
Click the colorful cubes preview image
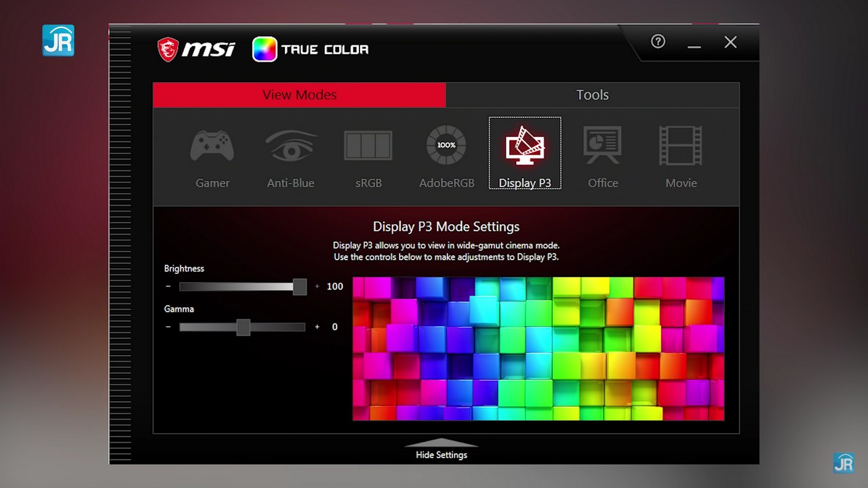click(x=538, y=348)
